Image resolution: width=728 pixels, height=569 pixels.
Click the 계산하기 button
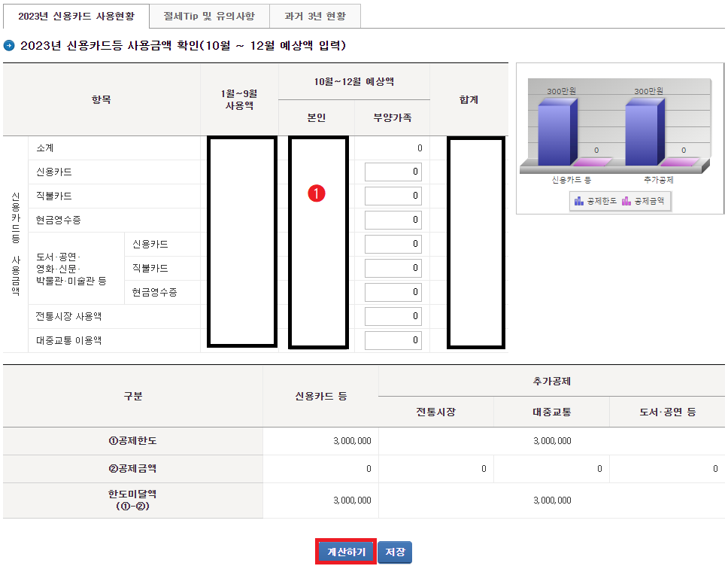tap(346, 552)
